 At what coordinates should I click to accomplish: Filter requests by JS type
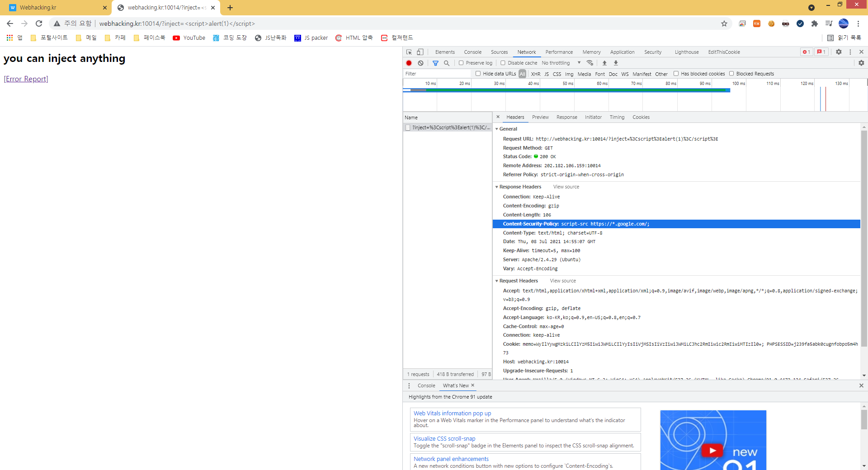point(547,74)
